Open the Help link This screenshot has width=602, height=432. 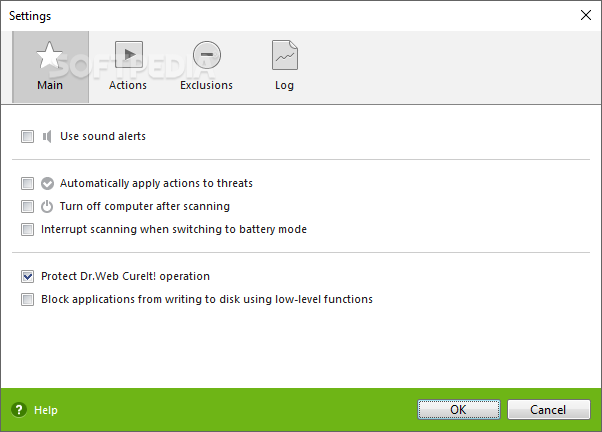point(46,410)
